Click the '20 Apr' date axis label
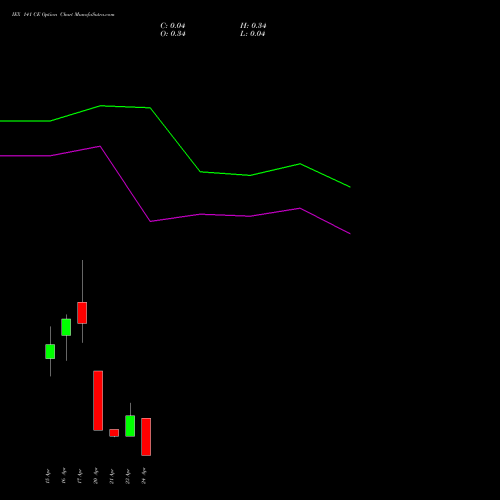This screenshot has width=500, height=500. click(x=96, y=476)
